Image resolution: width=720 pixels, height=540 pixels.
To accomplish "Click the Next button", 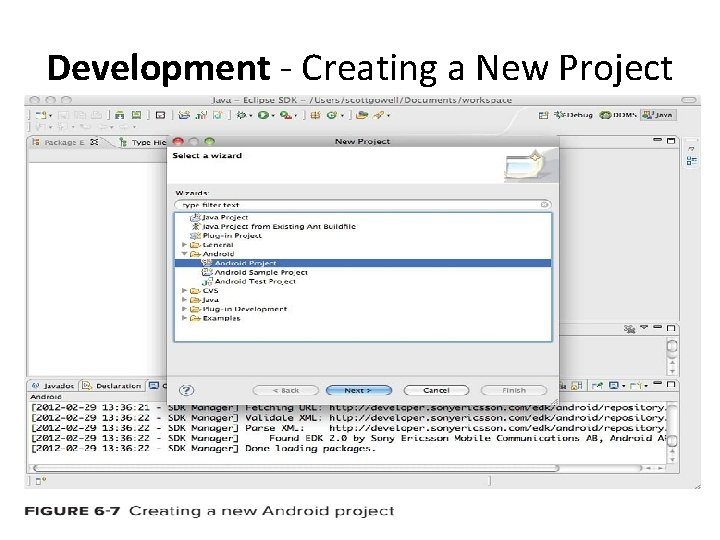I will pos(359,390).
